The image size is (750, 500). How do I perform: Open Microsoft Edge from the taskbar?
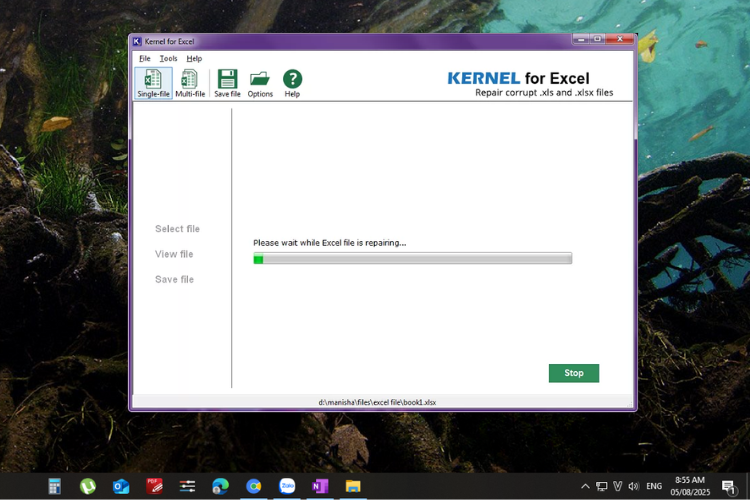[221, 487]
